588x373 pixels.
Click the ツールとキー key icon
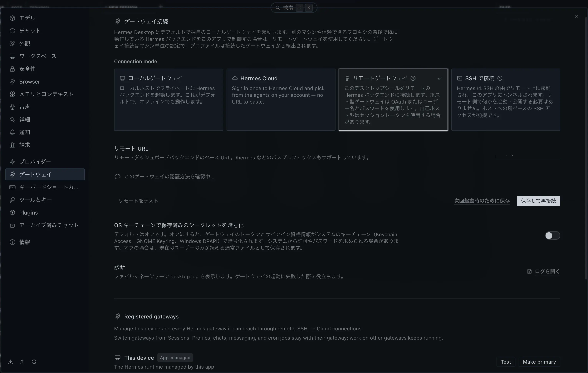tap(12, 200)
